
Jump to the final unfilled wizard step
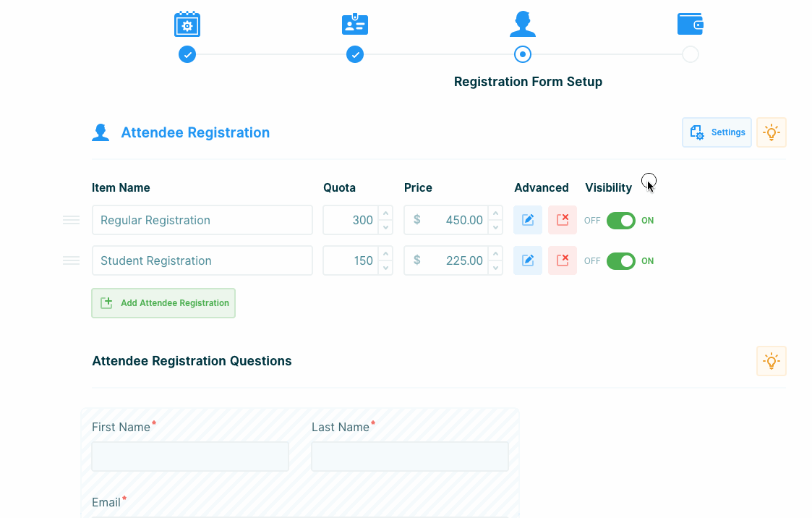[x=690, y=54]
